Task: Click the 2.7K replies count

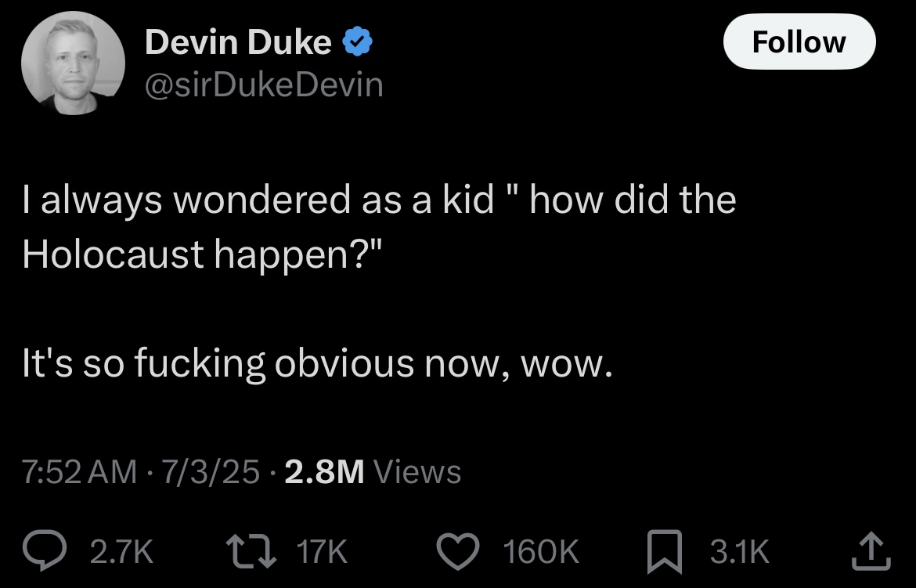Action: point(121,552)
